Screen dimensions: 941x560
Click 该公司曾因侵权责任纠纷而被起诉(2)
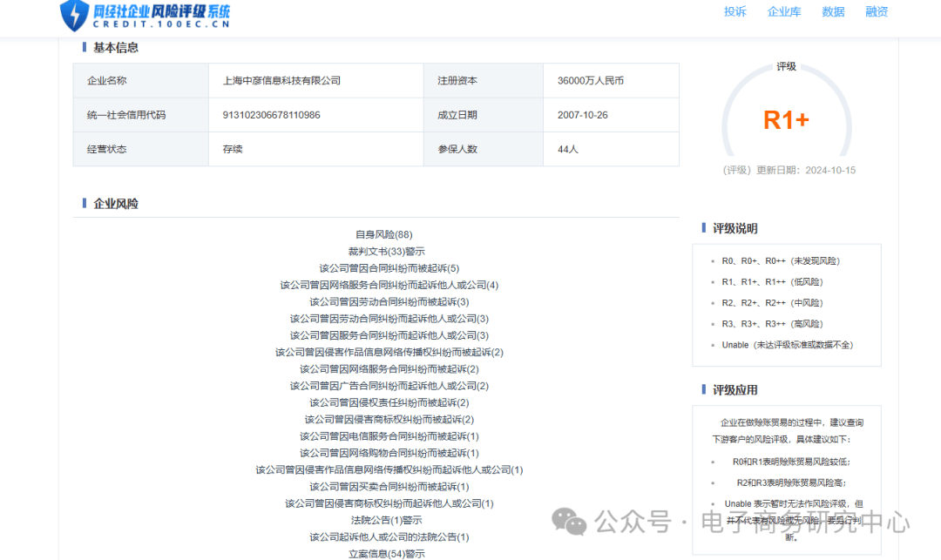(389, 402)
